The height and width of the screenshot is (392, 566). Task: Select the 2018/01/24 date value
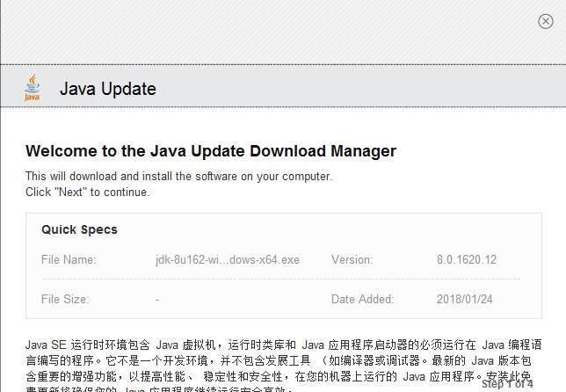[464, 299]
